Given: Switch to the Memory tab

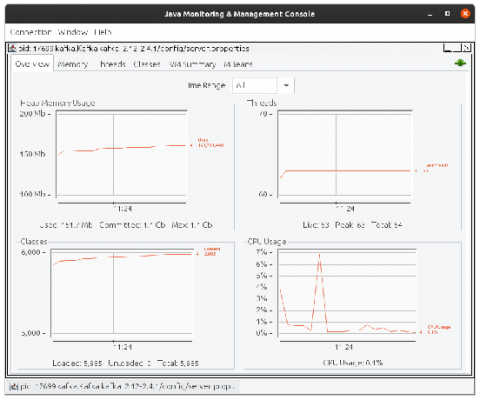Looking at the screenshot, I should (73, 64).
